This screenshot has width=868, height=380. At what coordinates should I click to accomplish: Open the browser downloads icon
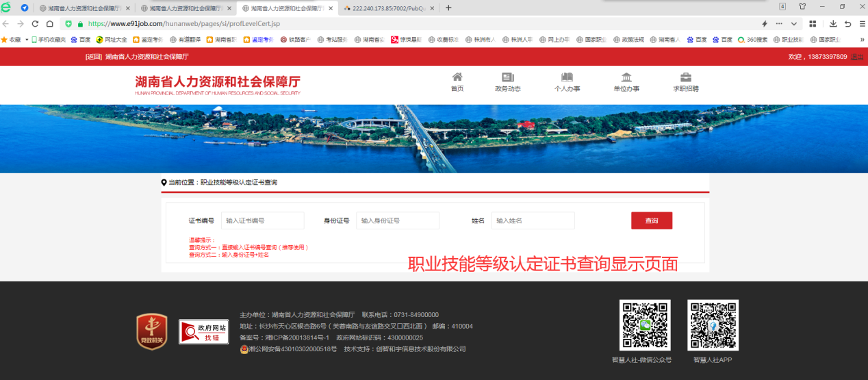(833, 24)
